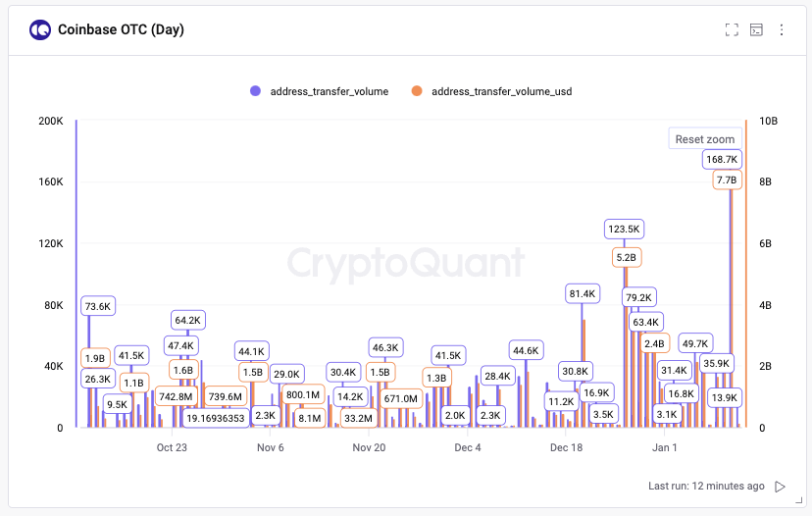
Task: Click the Oct 23 axis tick
Action: coord(172,447)
